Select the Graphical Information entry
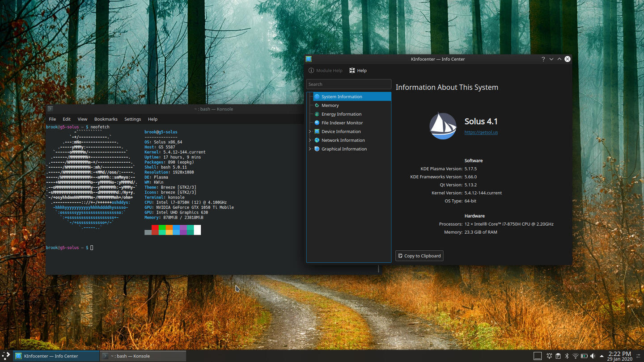Viewport: 644px width, 362px height. point(352,149)
